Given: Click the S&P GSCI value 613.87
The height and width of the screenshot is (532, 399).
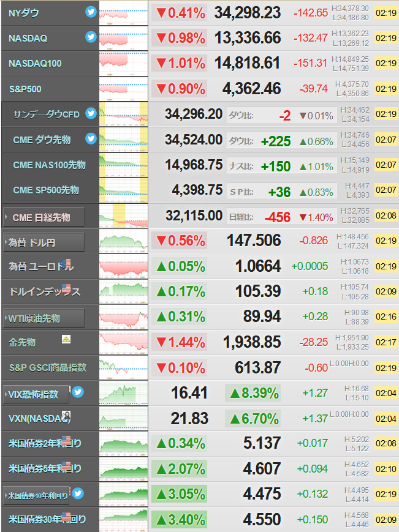Looking at the screenshot, I should 258,367.
